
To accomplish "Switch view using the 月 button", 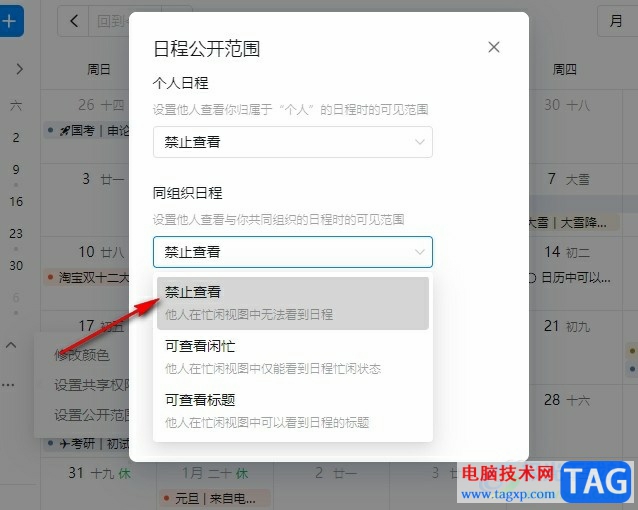I will click(617, 21).
